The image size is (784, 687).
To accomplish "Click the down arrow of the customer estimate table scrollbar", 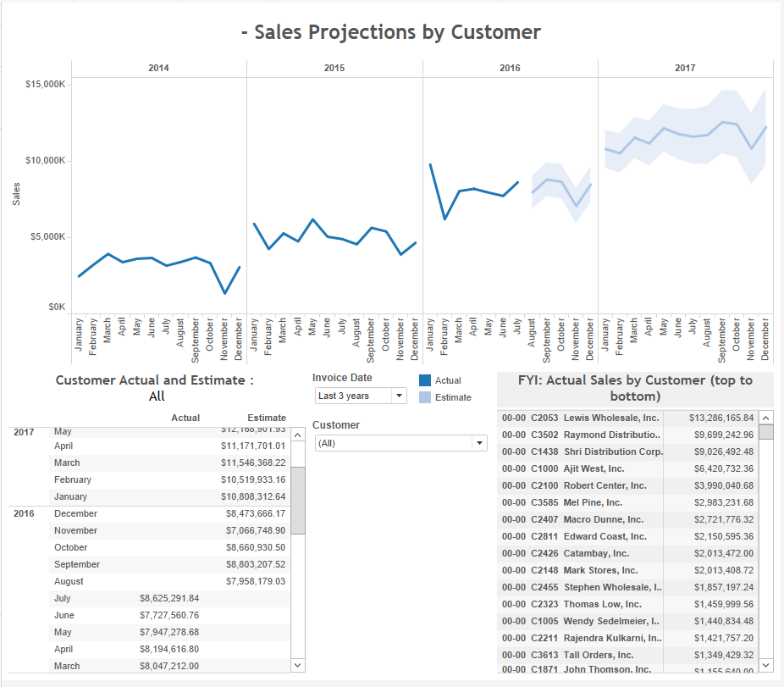I will (x=297, y=665).
